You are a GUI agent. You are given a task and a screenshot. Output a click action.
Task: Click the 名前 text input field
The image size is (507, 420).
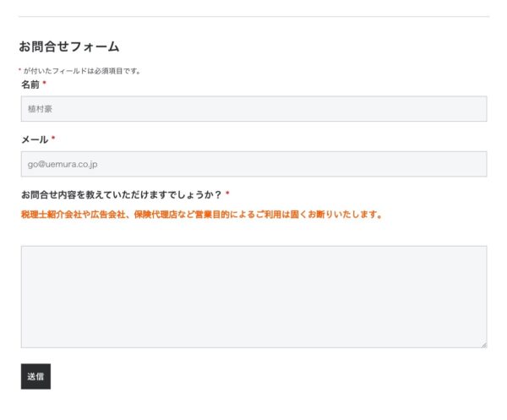click(253, 109)
